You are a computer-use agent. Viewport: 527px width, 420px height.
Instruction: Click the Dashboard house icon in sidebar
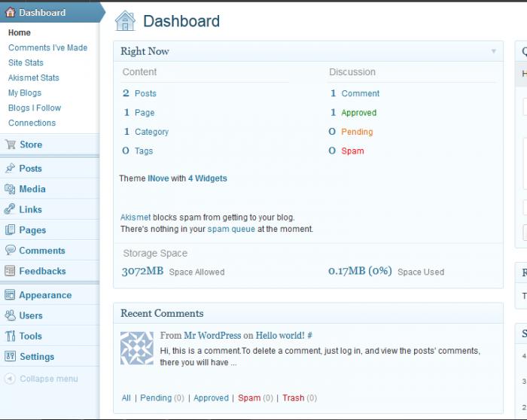point(11,13)
